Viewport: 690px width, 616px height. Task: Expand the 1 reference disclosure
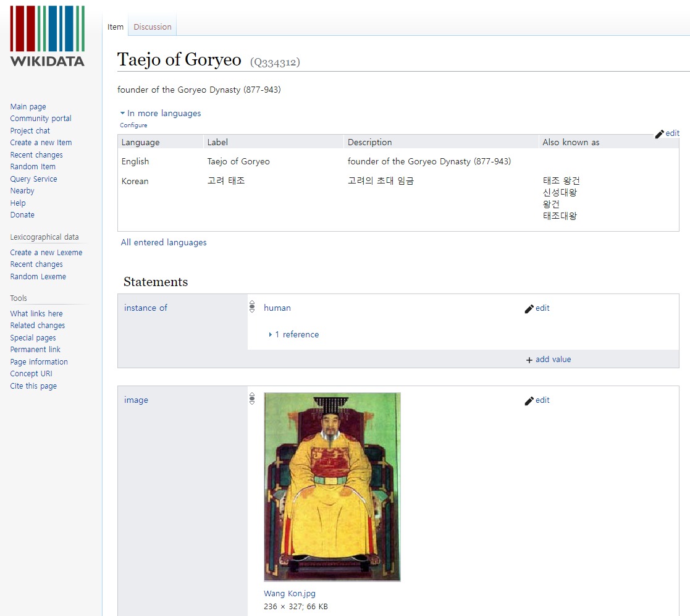(293, 334)
